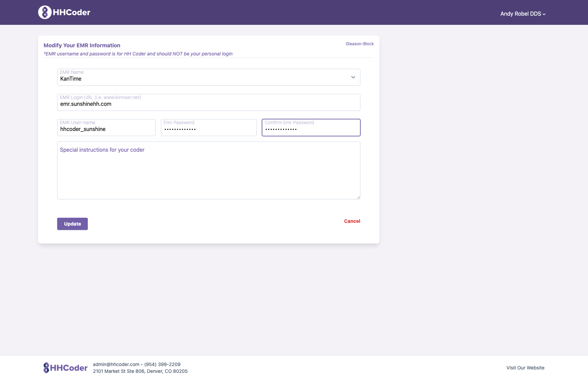This screenshot has height=380, width=588.
Task: Click the HHCoder logo in the header
Action: (x=64, y=12)
